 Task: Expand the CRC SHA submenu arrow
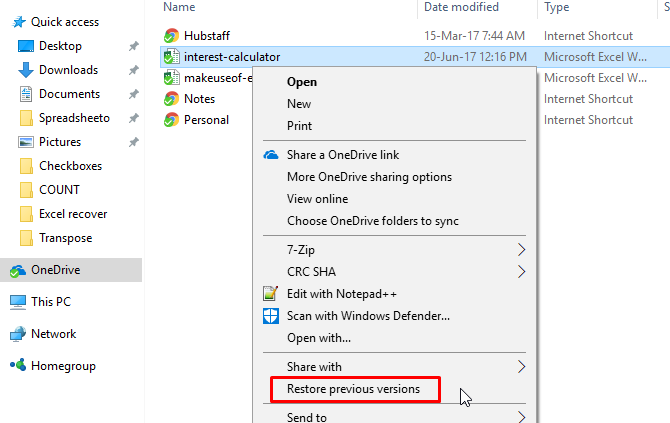click(x=521, y=271)
